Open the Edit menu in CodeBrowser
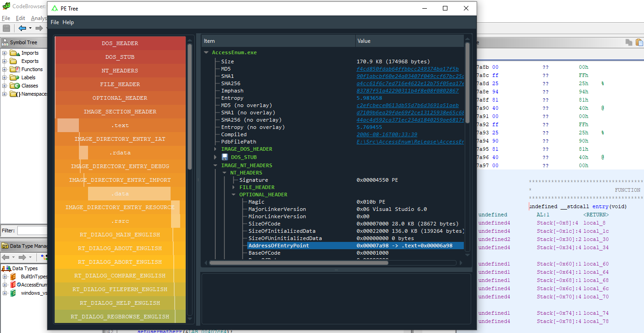The height and width of the screenshot is (333, 644). click(21, 18)
